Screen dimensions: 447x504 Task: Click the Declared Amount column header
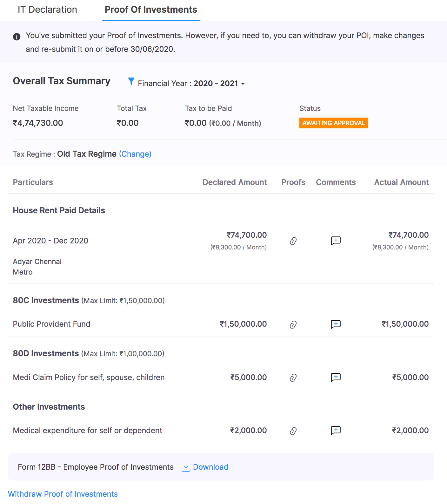235,182
